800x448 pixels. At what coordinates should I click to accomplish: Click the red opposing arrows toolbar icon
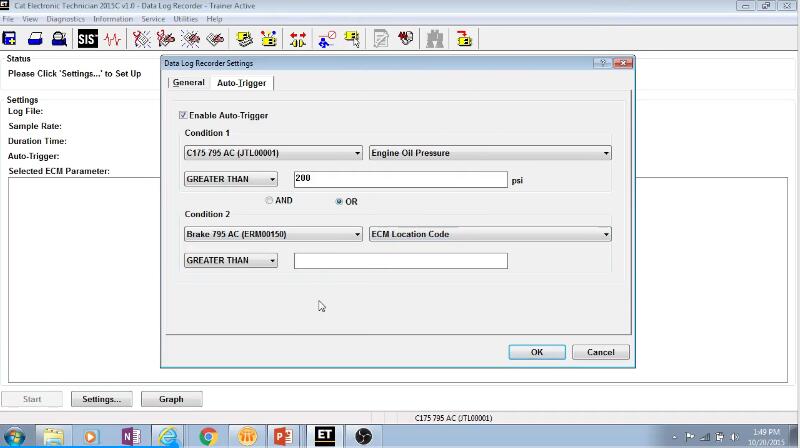(298, 39)
